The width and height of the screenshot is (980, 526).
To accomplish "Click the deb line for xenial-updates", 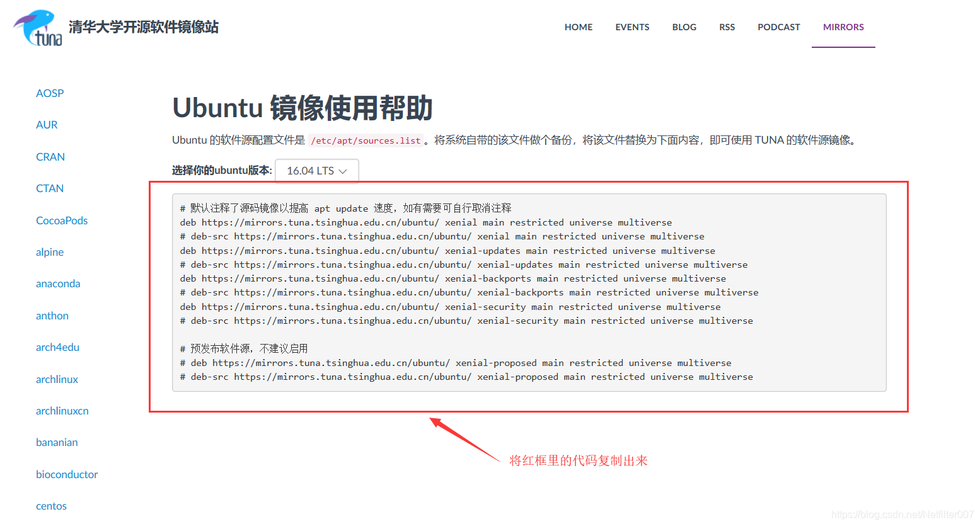I will click(x=447, y=251).
